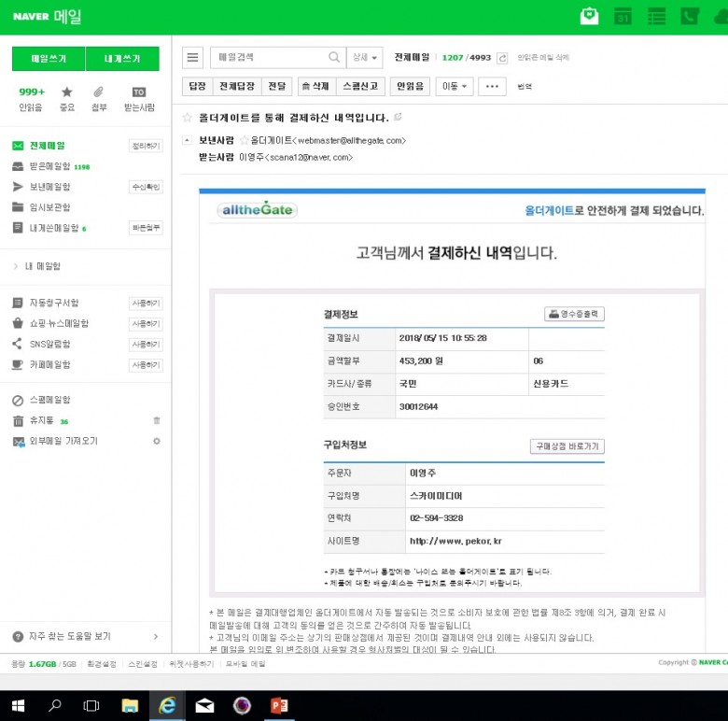The width and height of the screenshot is (728, 721).
Task: Open gear settings for 외부메일 가져오기
Action: [157, 441]
